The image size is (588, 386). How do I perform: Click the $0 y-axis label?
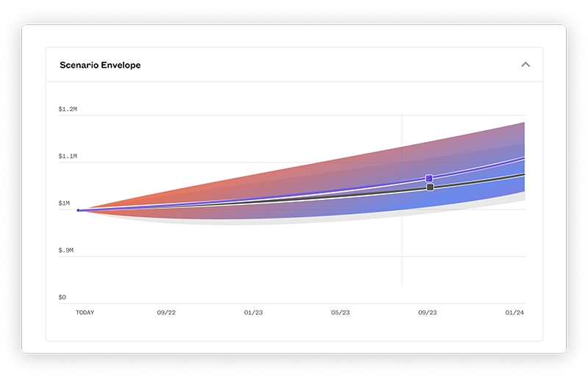[x=63, y=298]
